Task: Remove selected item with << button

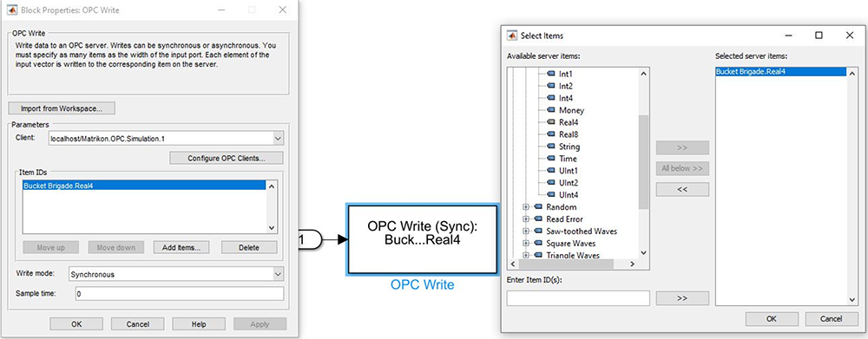Action: coord(682,189)
